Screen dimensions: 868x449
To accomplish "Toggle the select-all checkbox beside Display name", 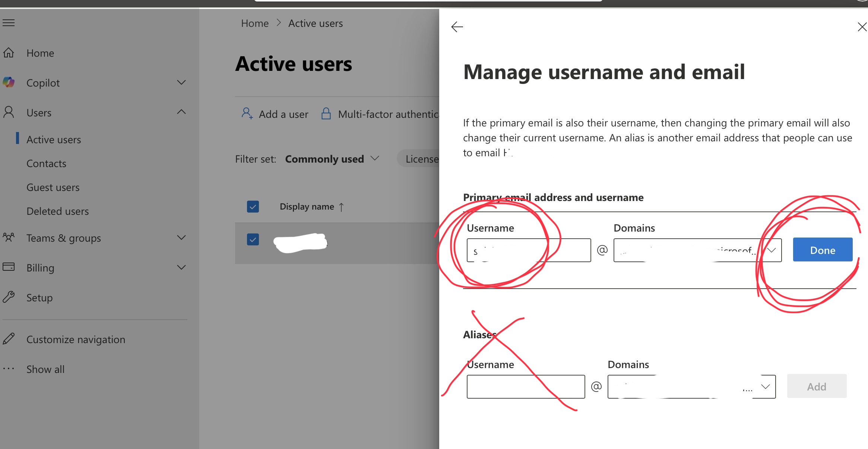I will 253,207.
